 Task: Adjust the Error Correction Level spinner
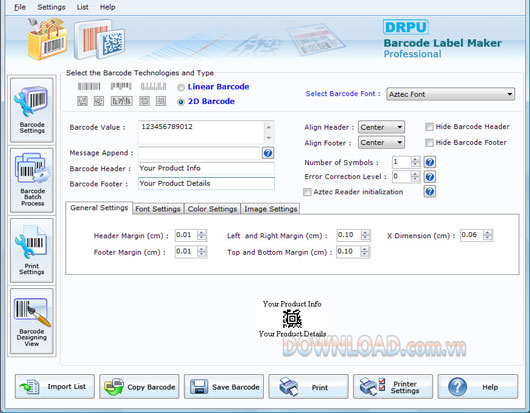click(x=415, y=176)
